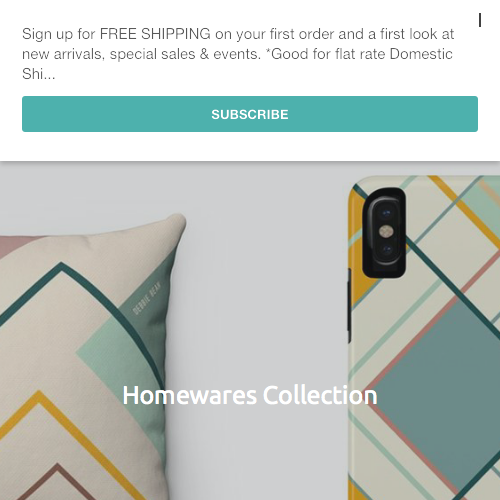Click the plaid phone case image

(424, 337)
